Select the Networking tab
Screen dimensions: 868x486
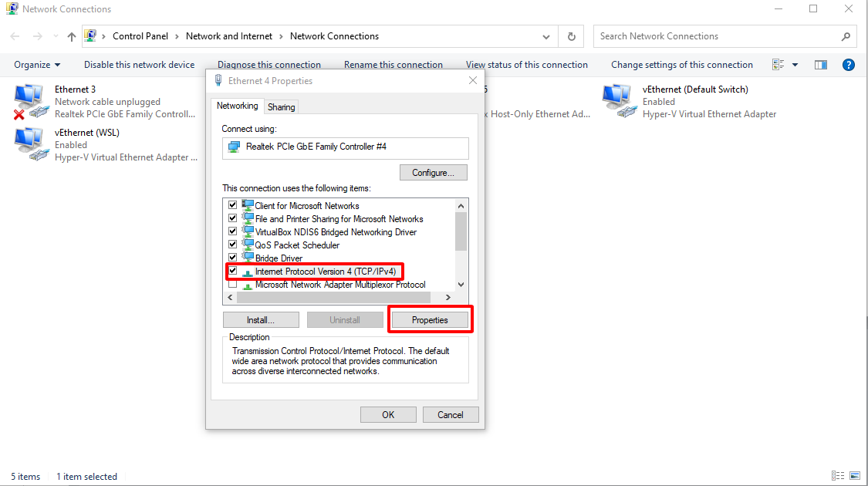click(x=237, y=106)
